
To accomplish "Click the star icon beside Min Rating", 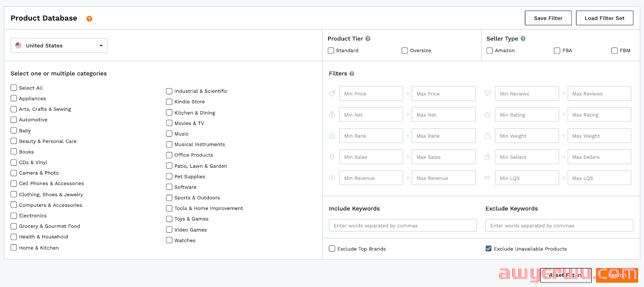I will pyautogui.click(x=487, y=114).
